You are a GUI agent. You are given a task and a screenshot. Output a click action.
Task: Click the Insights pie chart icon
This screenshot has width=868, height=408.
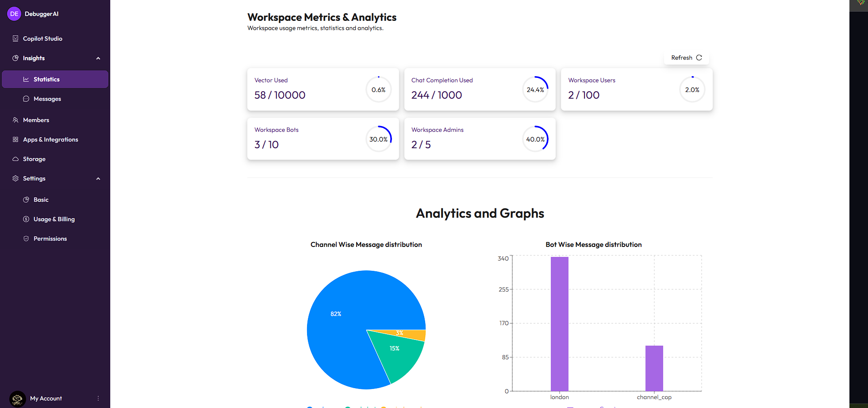tap(15, 58)
